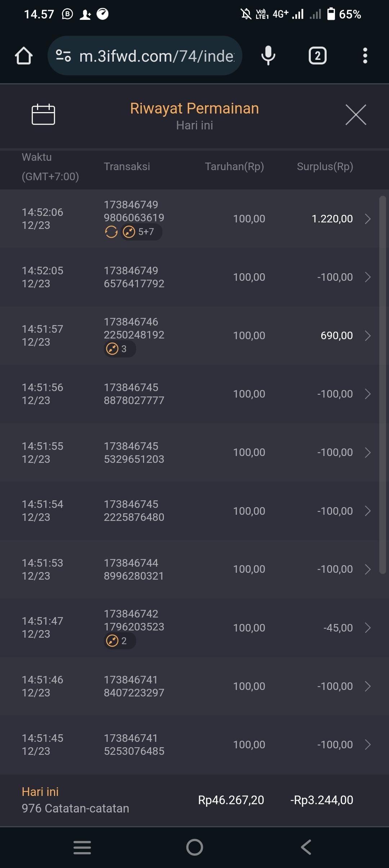
Task: Click the history list scrollbar
Action: [x=383, y=385]
